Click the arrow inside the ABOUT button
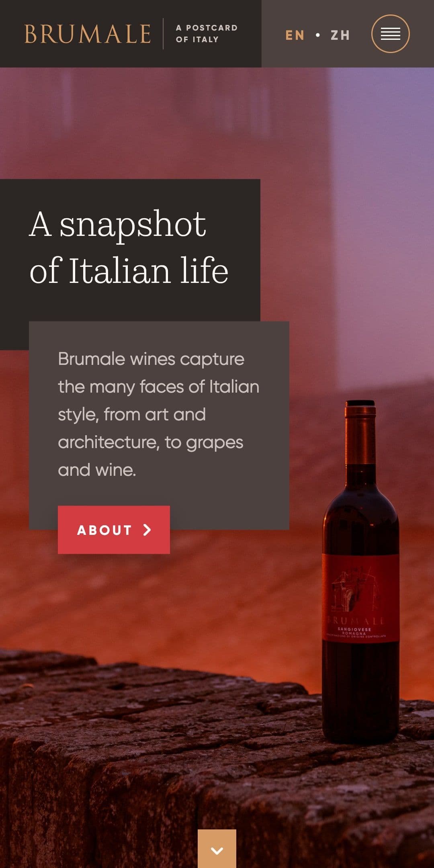The image size is (434, 868). tap(147, 530)
